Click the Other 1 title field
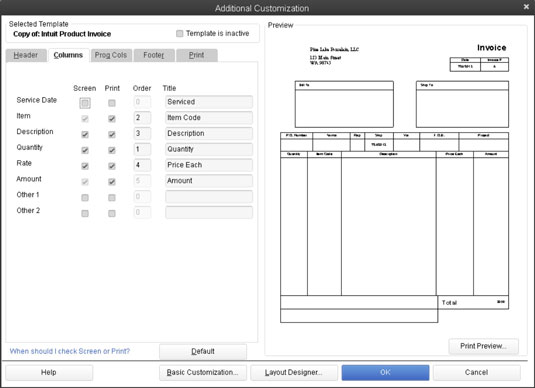Screen dimensions: 535x388 point(209,197)
